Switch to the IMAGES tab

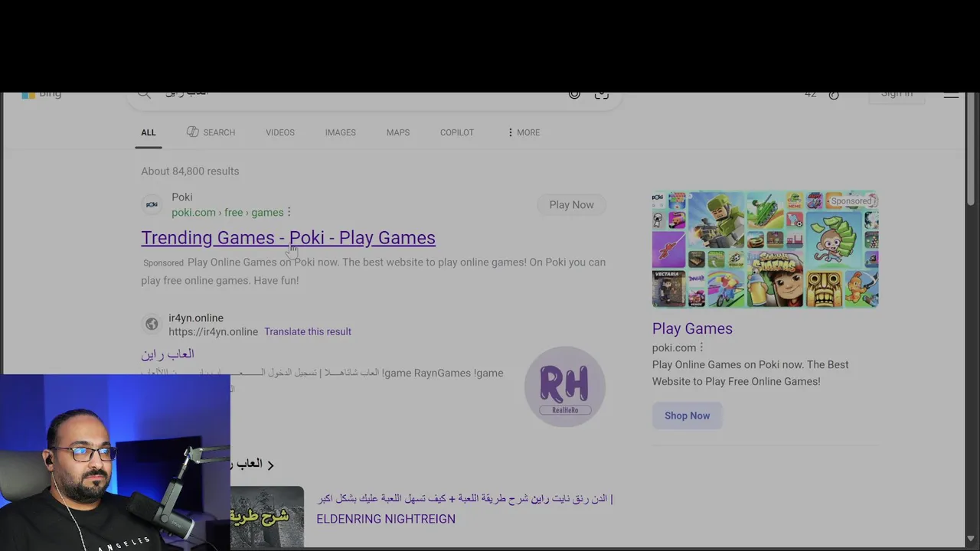tap(340, 132)
